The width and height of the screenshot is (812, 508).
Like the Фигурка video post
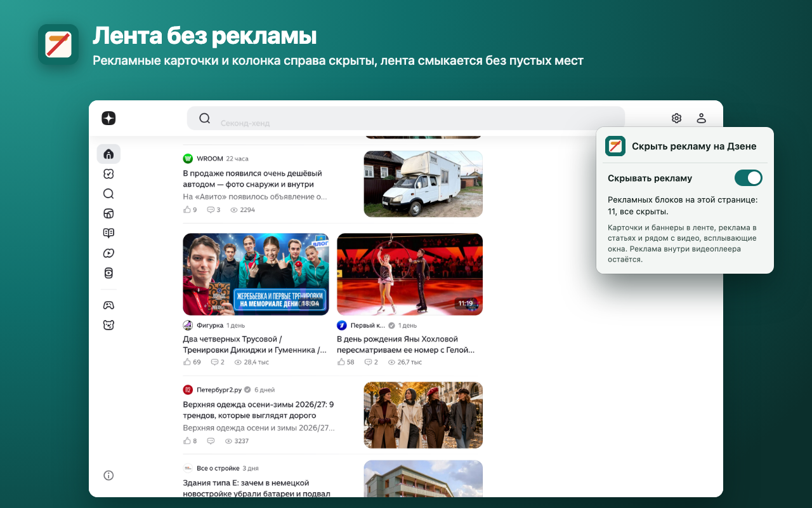pos(192,362)
